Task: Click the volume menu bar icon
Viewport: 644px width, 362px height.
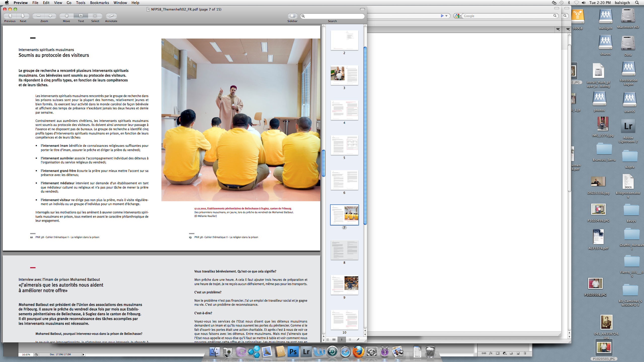Action: pos(583,3)
